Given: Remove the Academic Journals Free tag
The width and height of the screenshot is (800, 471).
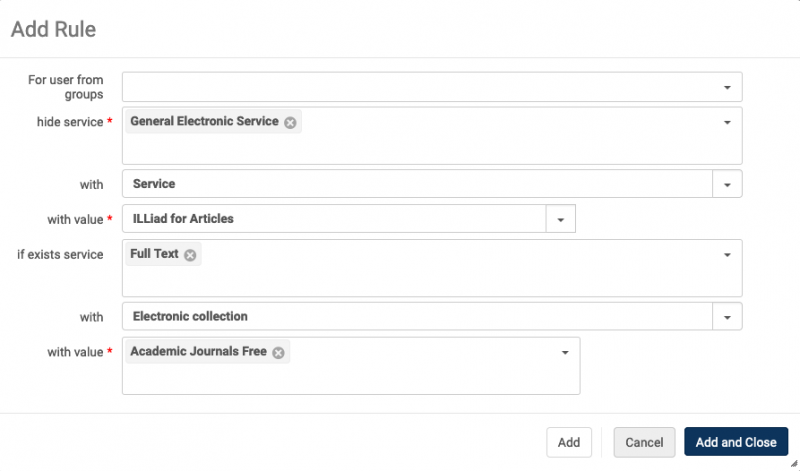Looking at the screenshot, I should pyautogui.click(x=278, y=353).
